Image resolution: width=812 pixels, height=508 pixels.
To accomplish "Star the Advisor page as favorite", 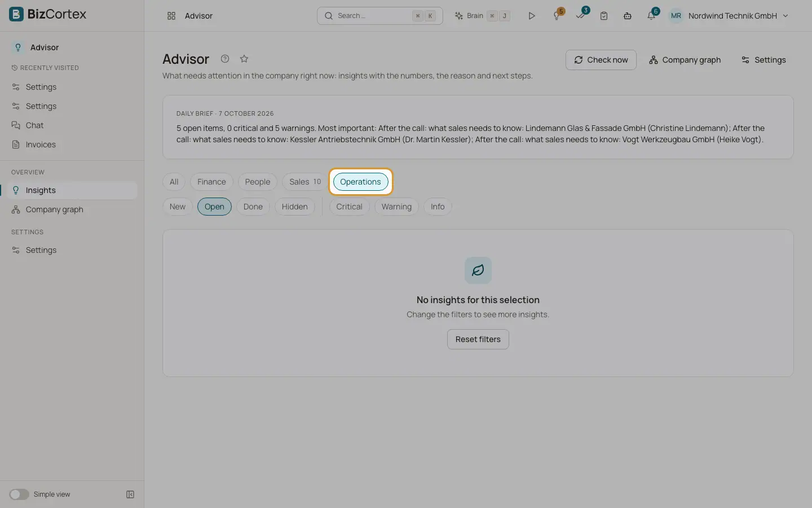I will coord(244,59).
